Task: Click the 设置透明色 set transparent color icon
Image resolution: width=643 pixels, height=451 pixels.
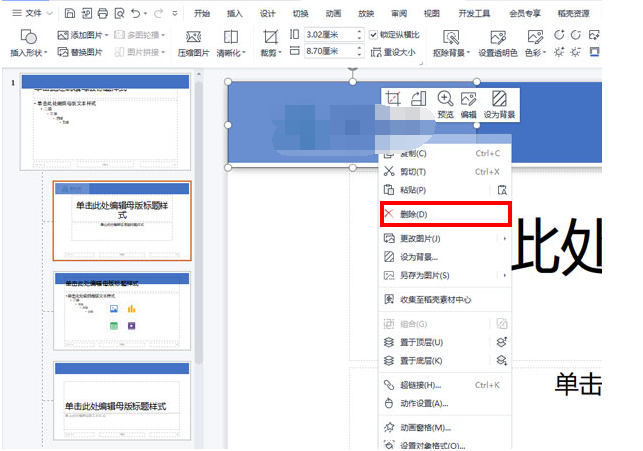Action: [x=498, y=37]
